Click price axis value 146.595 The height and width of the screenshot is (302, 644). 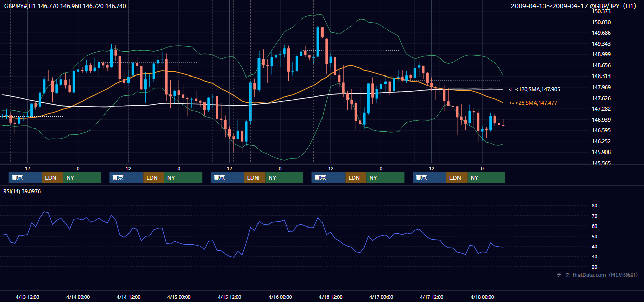[x=601, y=131]
